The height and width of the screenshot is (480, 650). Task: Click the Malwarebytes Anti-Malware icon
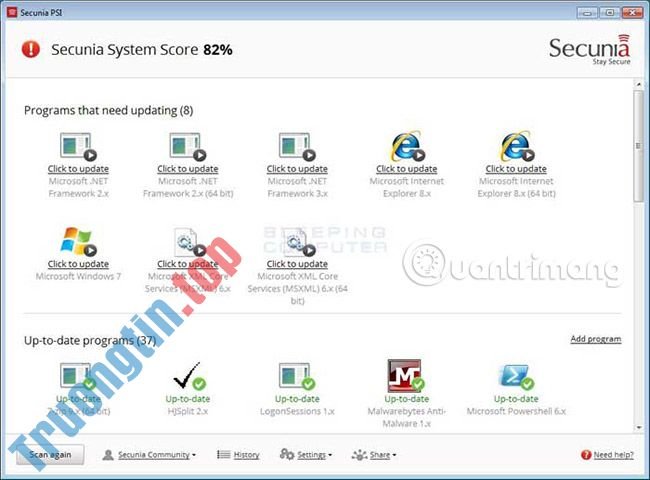(406, 376)
